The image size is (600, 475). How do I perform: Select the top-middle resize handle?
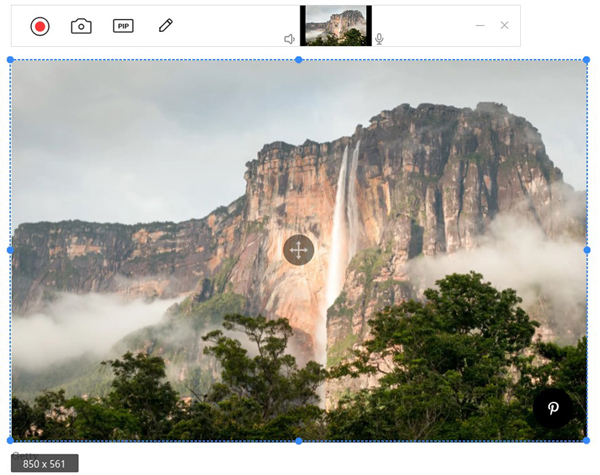coord(298,60)
